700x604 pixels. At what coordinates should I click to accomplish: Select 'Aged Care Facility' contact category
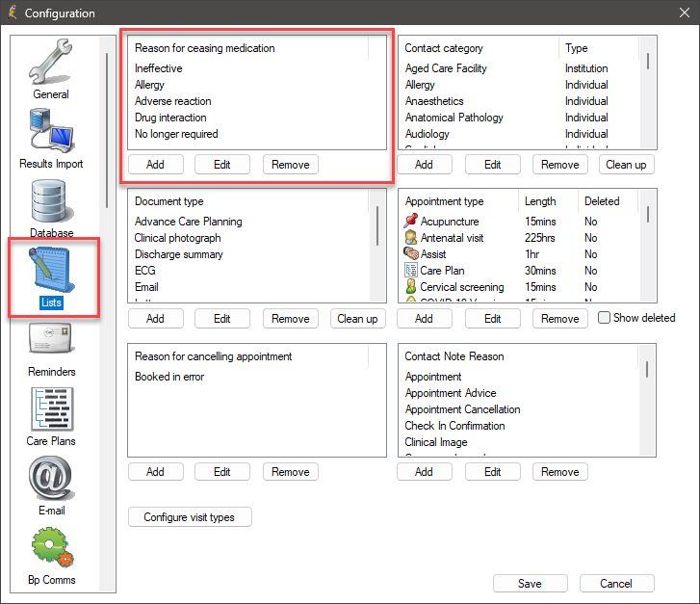(x=446, y=68)
